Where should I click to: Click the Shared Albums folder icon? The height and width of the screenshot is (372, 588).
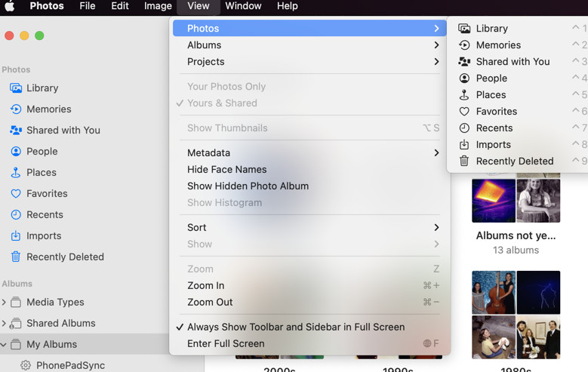[x=15, y=323]
